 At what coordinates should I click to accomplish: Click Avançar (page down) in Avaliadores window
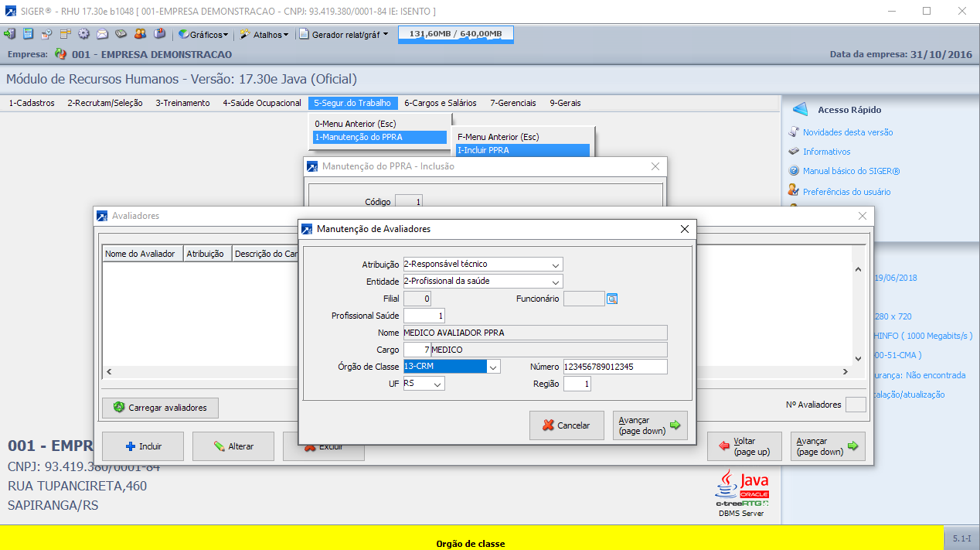point(828,446)
